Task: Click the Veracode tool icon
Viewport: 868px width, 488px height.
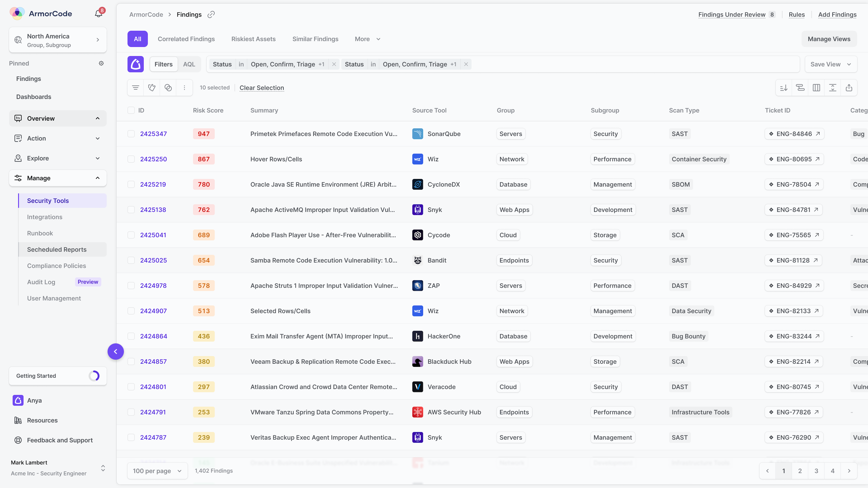Action: [418, 387]
